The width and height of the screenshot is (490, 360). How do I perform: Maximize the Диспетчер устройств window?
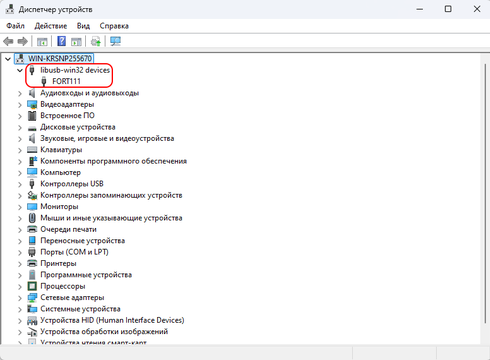(448, 9)
